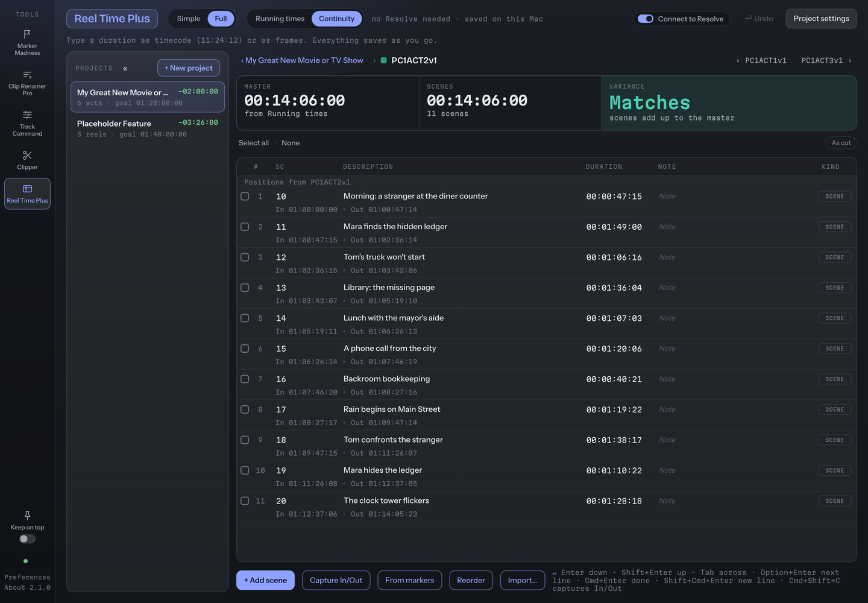Open SCENE kind selector for Rain begins on Main Street

(834, 409)
